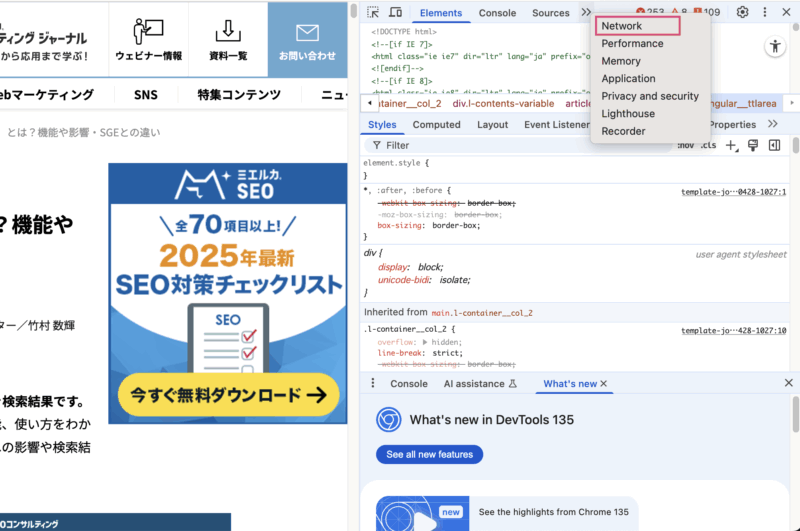800x531 pixels.
Task: Click the ウェビナー情報 webinar icon
Action: 148,32
